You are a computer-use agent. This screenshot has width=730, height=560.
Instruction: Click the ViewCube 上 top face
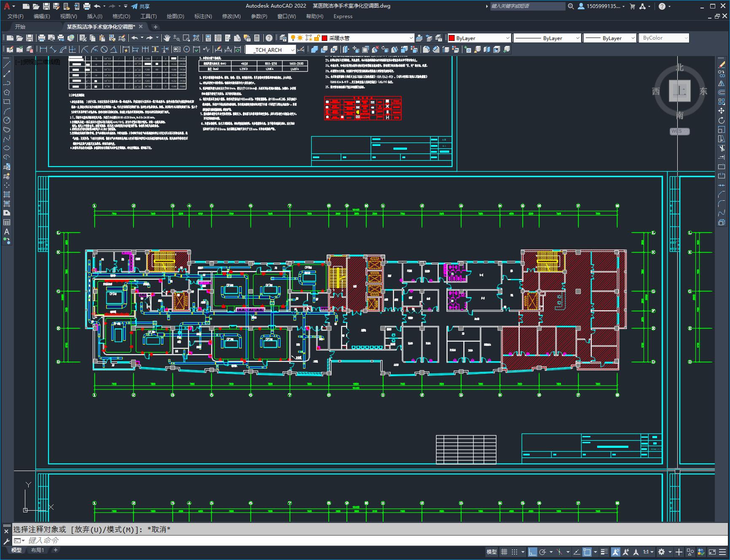679,91
